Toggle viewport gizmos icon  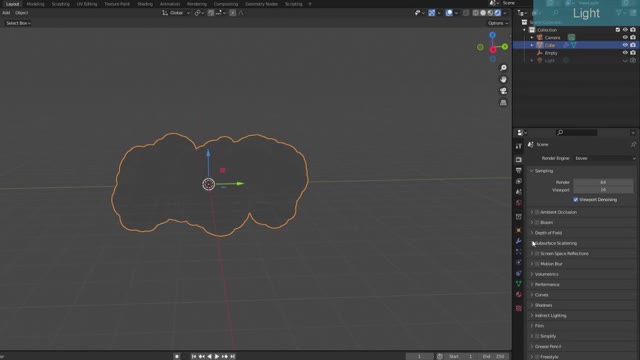tap(431, 13)
